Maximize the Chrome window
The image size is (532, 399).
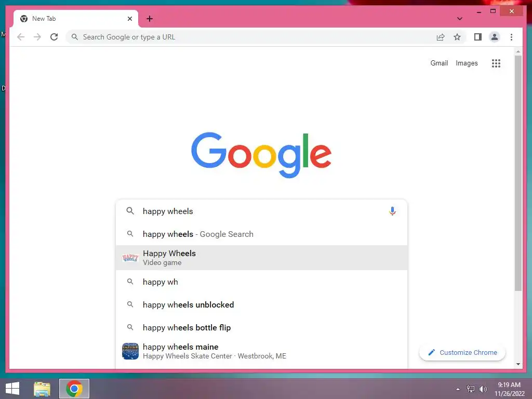click(493, 11)
